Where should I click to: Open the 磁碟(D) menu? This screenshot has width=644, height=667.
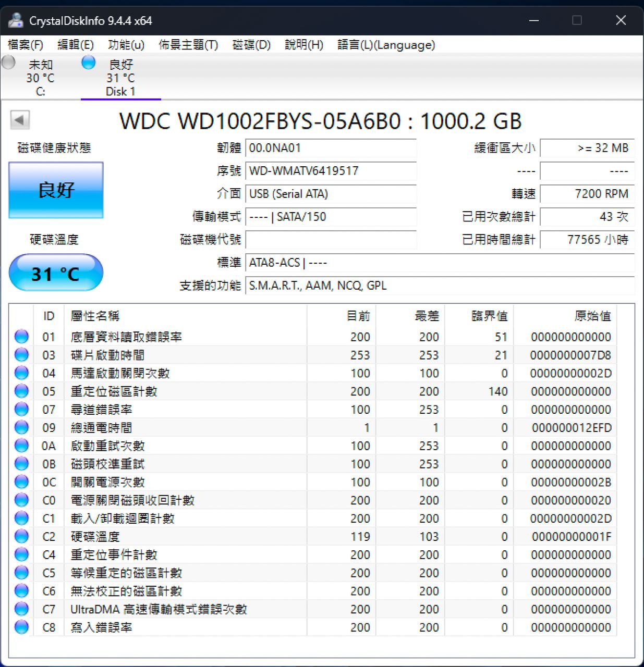click(x=251, y=45)
